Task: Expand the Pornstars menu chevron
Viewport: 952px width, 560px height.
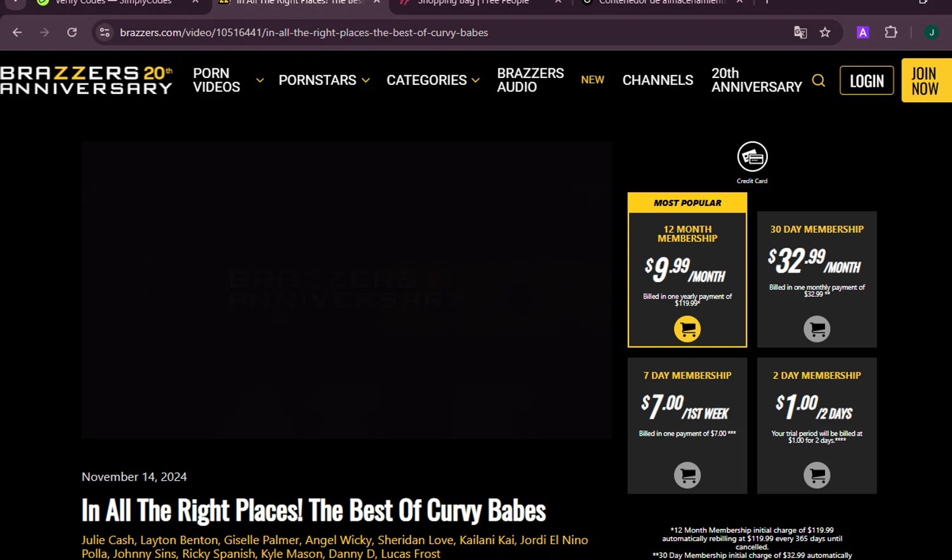Action: (366, 81)
